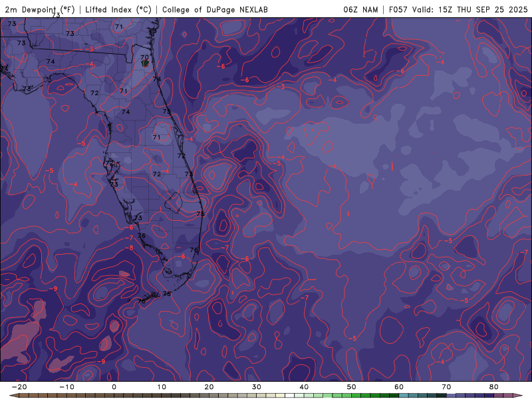Image resolution: width=532 pixels, height=399 pixels.
Task: Click the "70" dewpoint value above the green marker
Action: [144, 57]
